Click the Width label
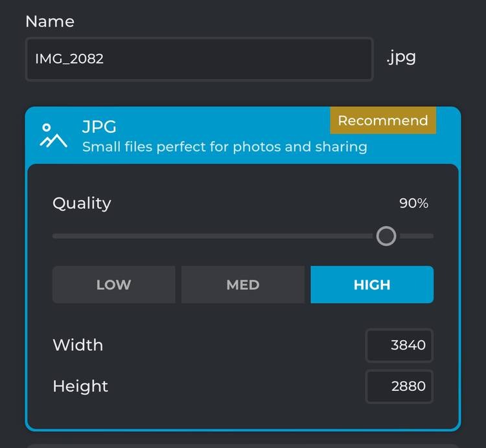 pos(78,345)
